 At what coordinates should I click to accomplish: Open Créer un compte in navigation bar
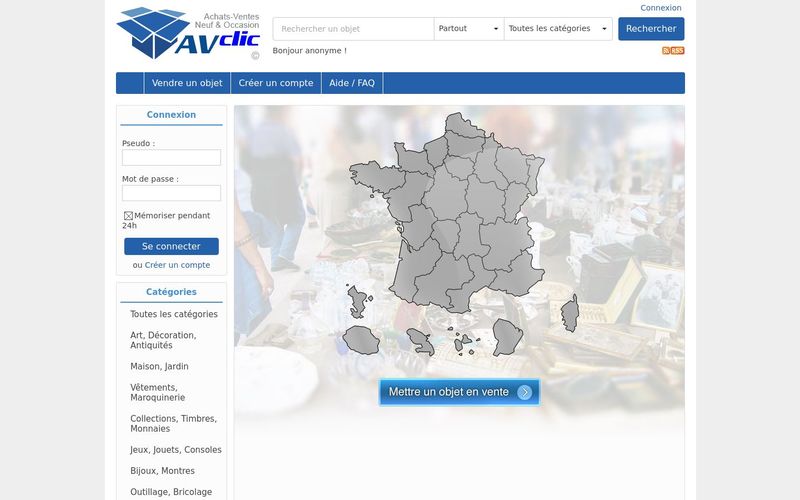pyautogui.click(x=276, y=83)
